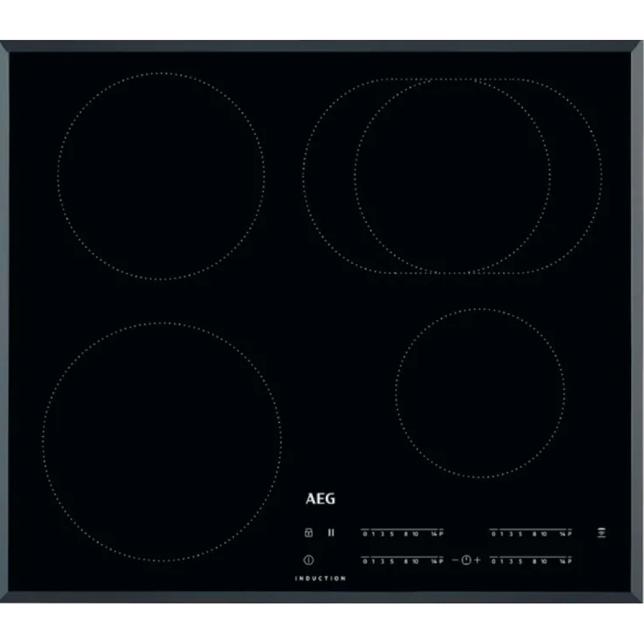Click the small front-right cooking zone
The width and height of the screenshot is (644, 644).
(480, 393)
